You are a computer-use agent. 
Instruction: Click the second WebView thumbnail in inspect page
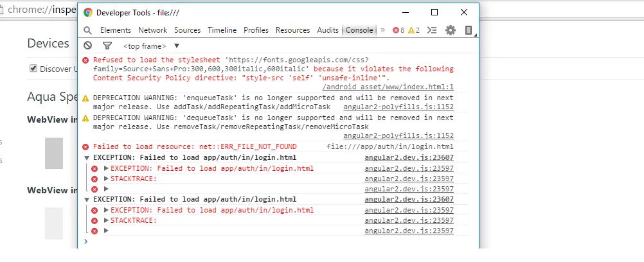tap(54, 223)
